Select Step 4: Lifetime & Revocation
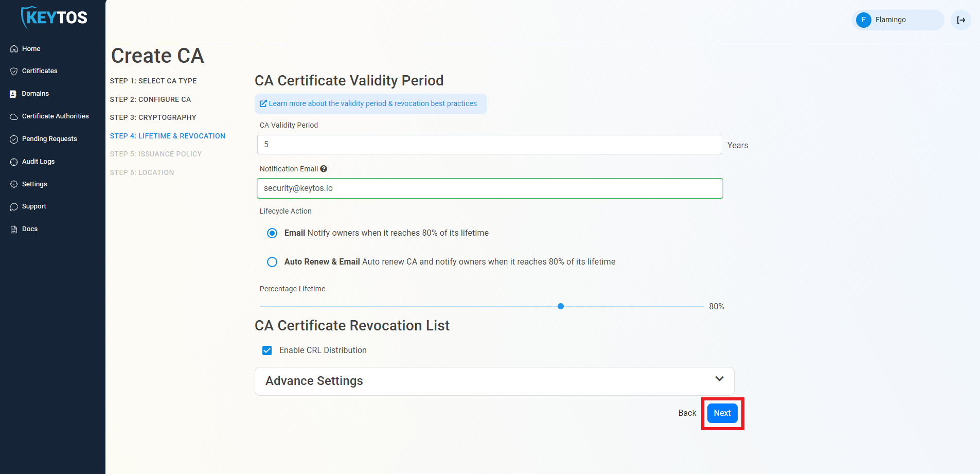This screenshot has height=474, width=980. 168,136
